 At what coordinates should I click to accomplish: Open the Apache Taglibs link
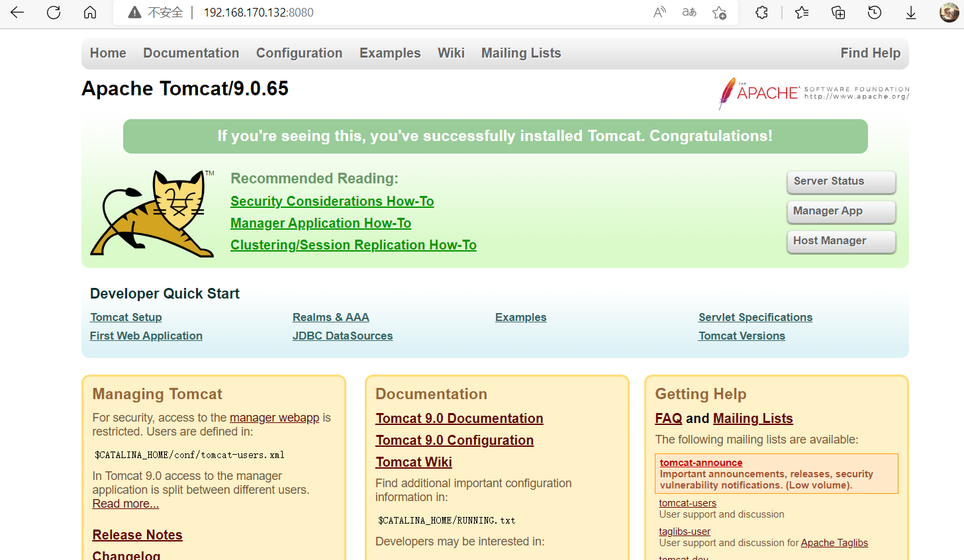pyautogui.click(x=834, y=543)
